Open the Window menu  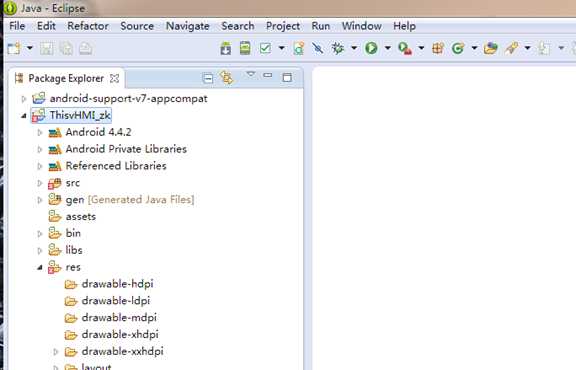(361, 26)
